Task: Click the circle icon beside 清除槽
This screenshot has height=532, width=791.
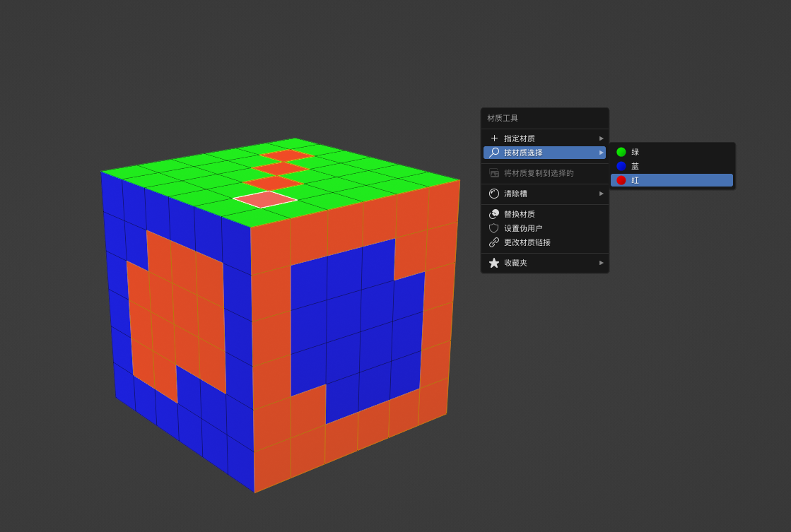Action: [494, 194]
